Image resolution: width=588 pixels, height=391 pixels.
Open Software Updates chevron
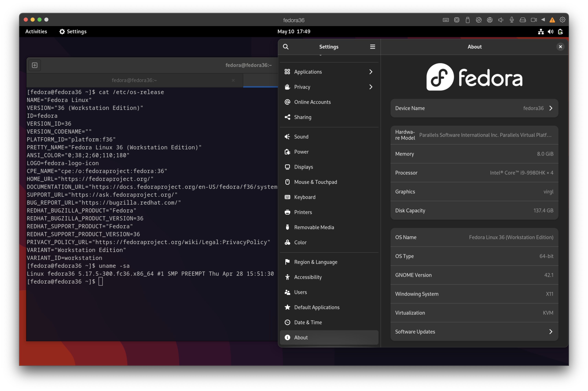pos(551,332)
